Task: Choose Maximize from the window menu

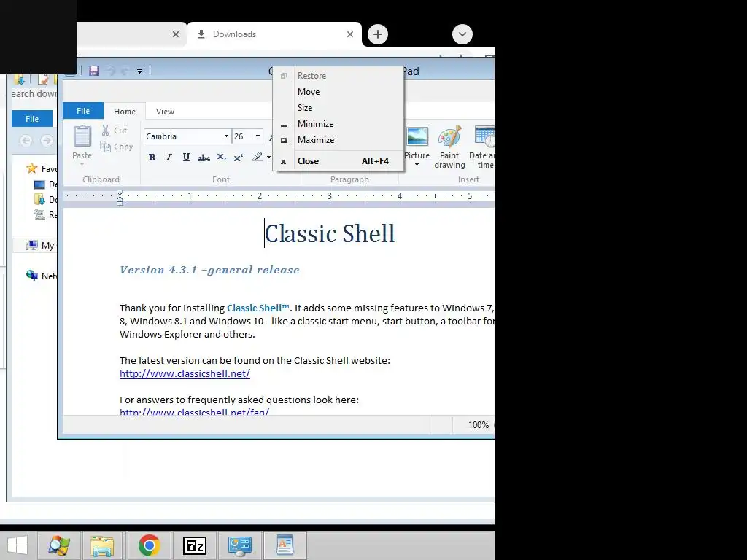Action: (x=338, y=140)
